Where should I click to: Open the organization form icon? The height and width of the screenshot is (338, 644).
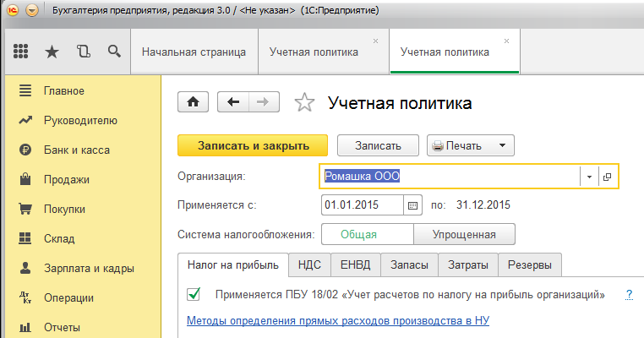[x=607, y=176]
